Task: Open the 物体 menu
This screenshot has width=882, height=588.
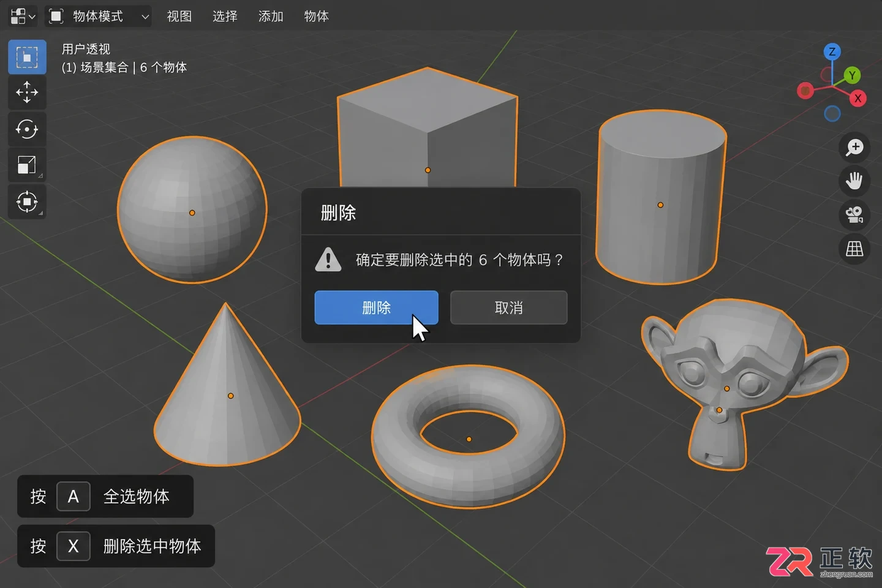Action: click(317, 16)
